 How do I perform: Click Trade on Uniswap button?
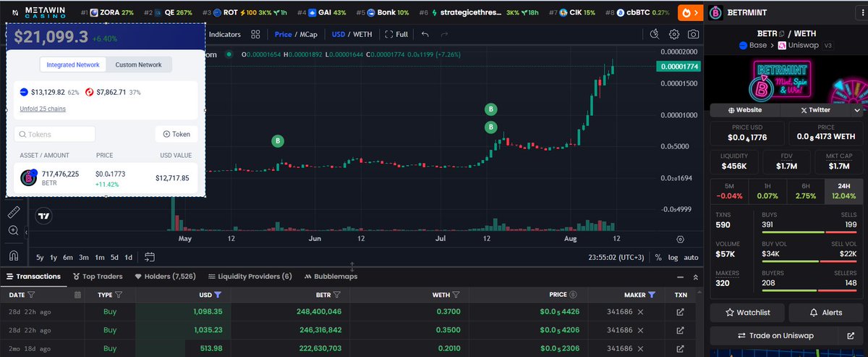[775, 336]
